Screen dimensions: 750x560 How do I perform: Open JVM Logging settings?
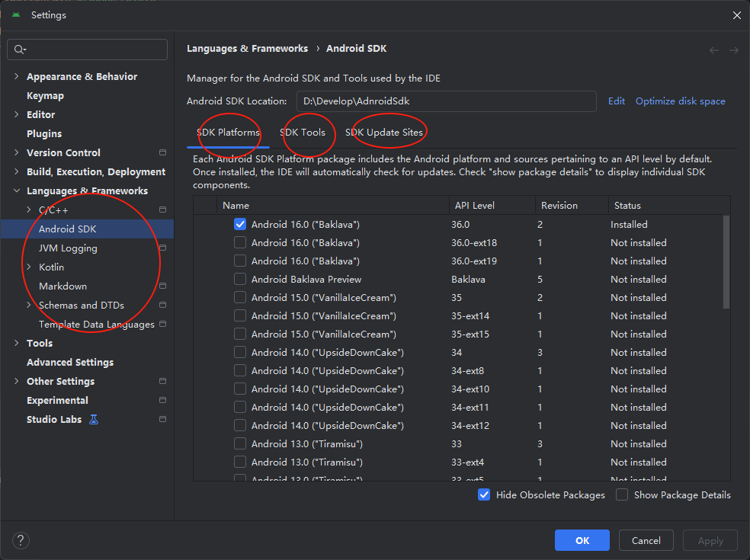pos(68,248)
